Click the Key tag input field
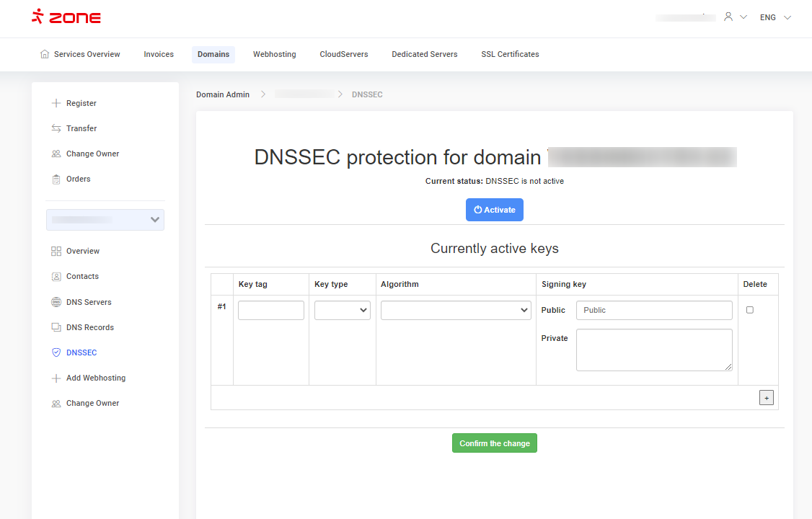This screenshot has width=812, height=519. coord(271,310)
